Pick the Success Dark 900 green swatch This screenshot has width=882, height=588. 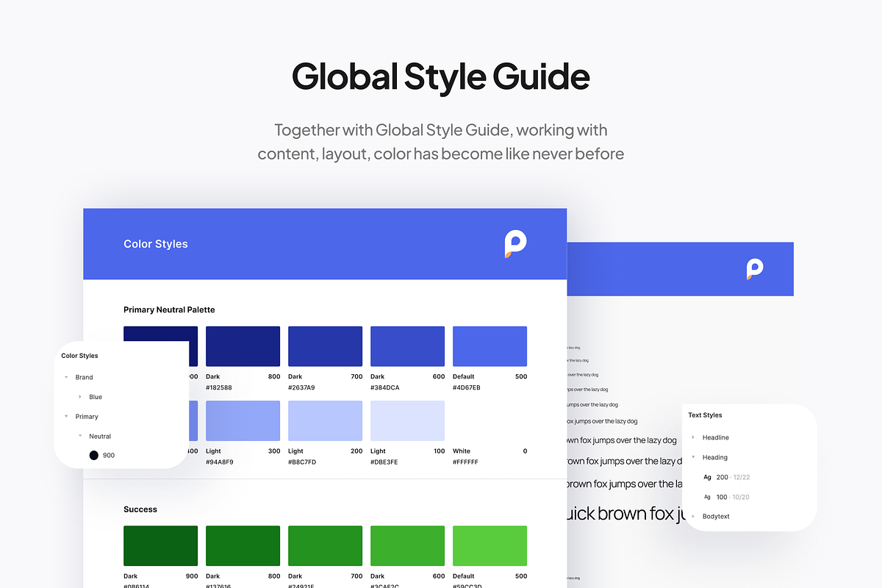point(160,546)
